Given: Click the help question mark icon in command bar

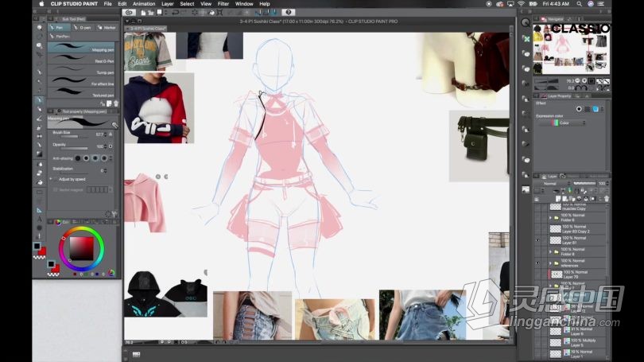Looking at the screenshot, I should pos(289,13).
